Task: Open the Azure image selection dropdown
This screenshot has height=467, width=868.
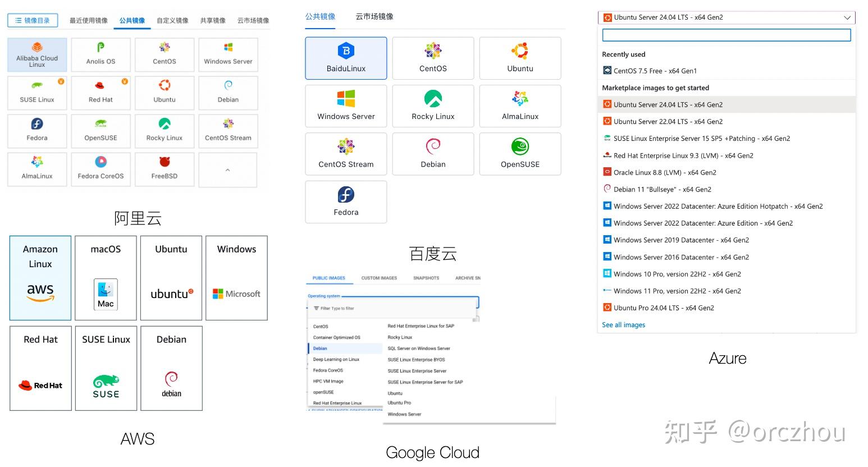Action: click(848, 17)
